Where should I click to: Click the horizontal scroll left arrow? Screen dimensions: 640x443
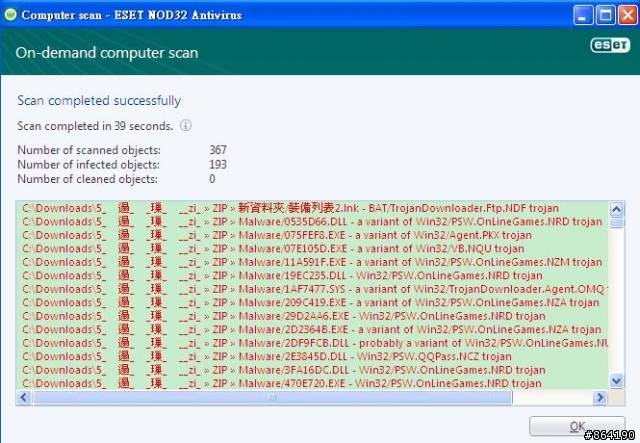[24, 397]
